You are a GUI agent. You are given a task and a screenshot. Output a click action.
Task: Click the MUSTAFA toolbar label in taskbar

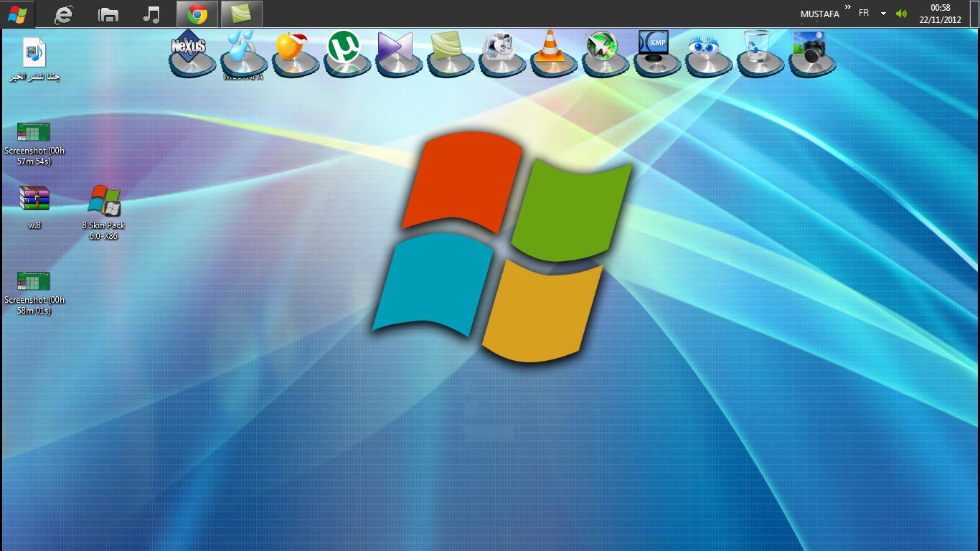point(819,14)
